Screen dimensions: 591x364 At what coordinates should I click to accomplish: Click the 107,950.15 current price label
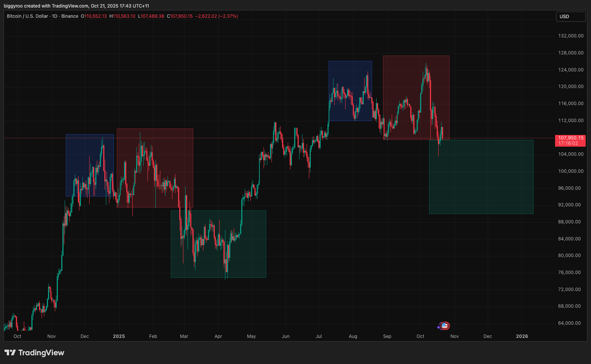pyautogui.click(x=571, y=138)
